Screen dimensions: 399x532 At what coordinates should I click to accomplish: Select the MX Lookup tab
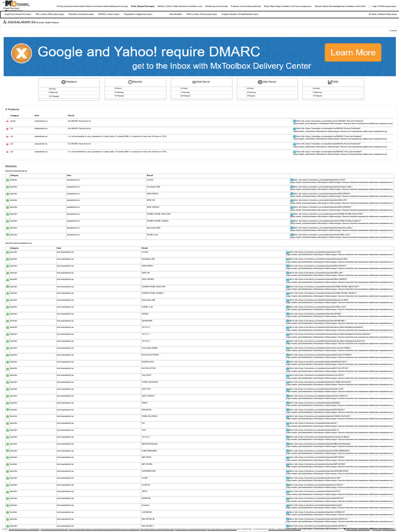coord(50,14)
